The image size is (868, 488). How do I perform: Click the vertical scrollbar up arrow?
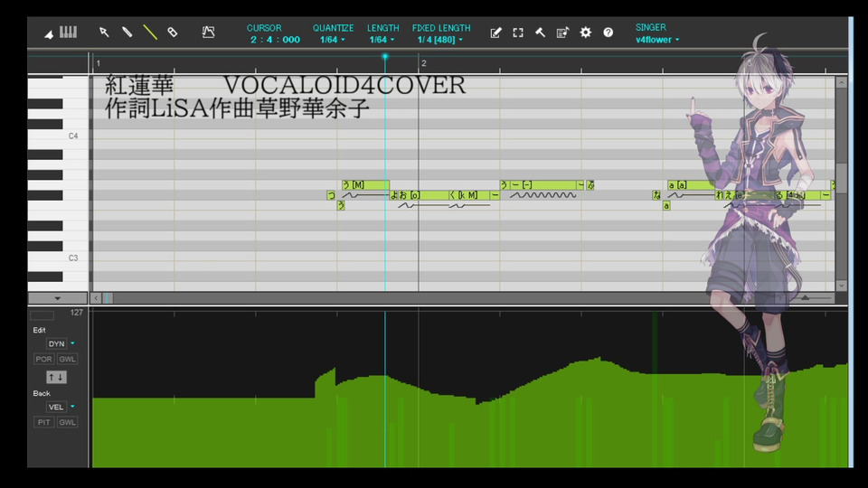pos(842,82)
